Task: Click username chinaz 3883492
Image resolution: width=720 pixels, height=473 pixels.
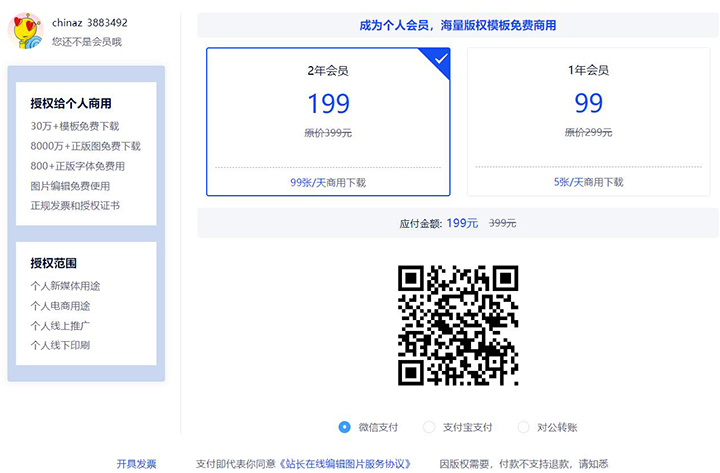Action: 90,23
